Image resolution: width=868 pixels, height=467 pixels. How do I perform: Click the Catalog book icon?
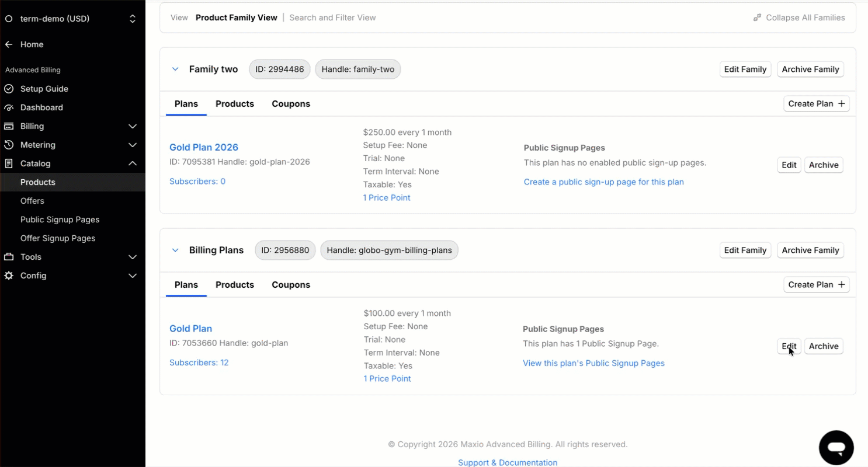(9, 163)
